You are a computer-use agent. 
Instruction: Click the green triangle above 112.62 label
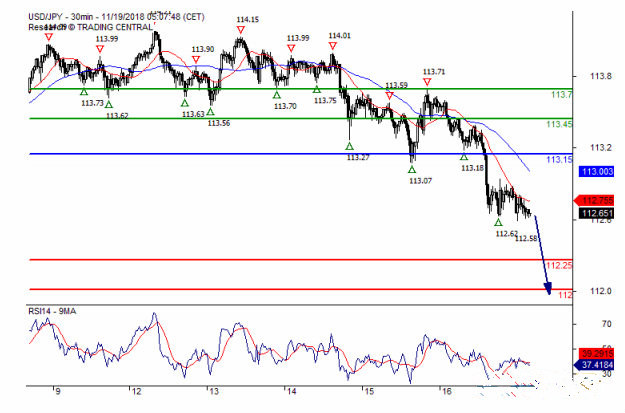coord(498,221)
